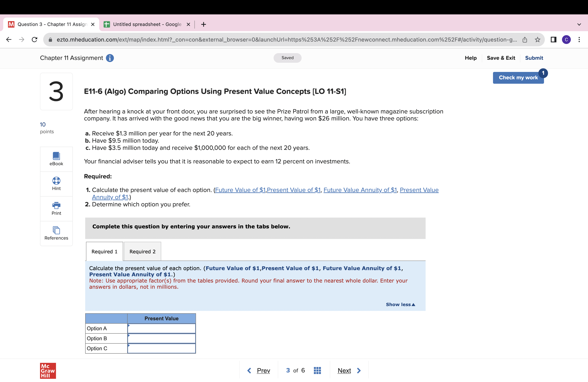The image size is (588, 382).
Task: Switch to the Required 2 tab
Action: pyautogui.click(x=142, y=252)
